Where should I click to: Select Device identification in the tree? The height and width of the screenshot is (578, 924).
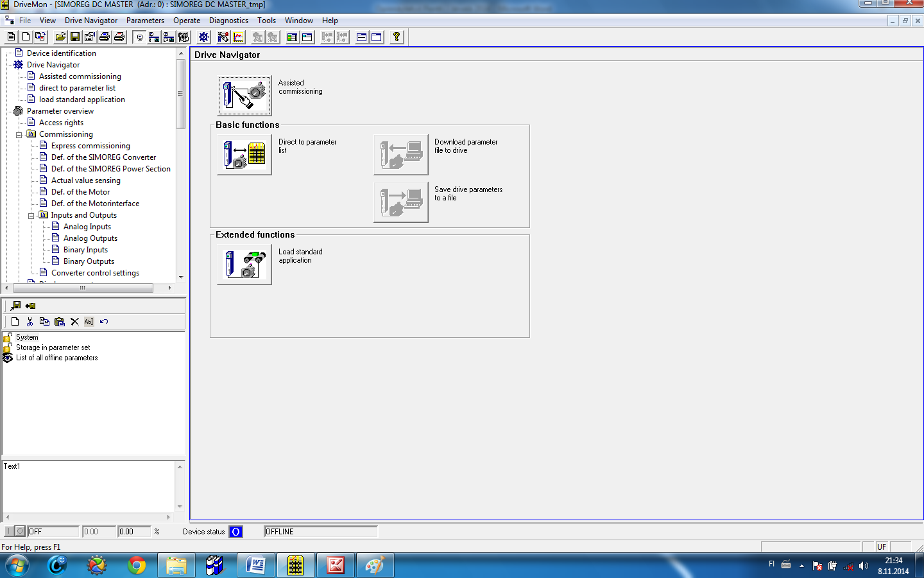62,53
